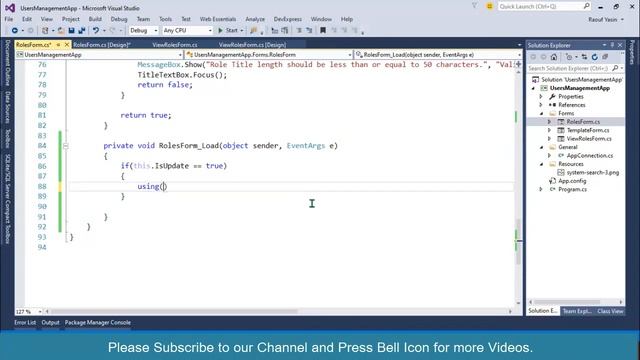Expand the Properties node in Solution Explorer
640x360 pixels.
[541, 97]
